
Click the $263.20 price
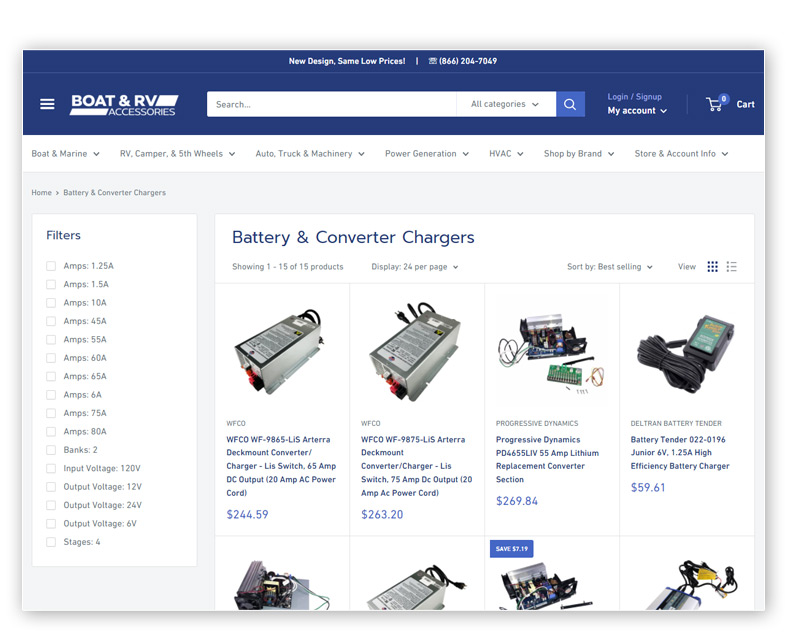(x=382, y=514)
